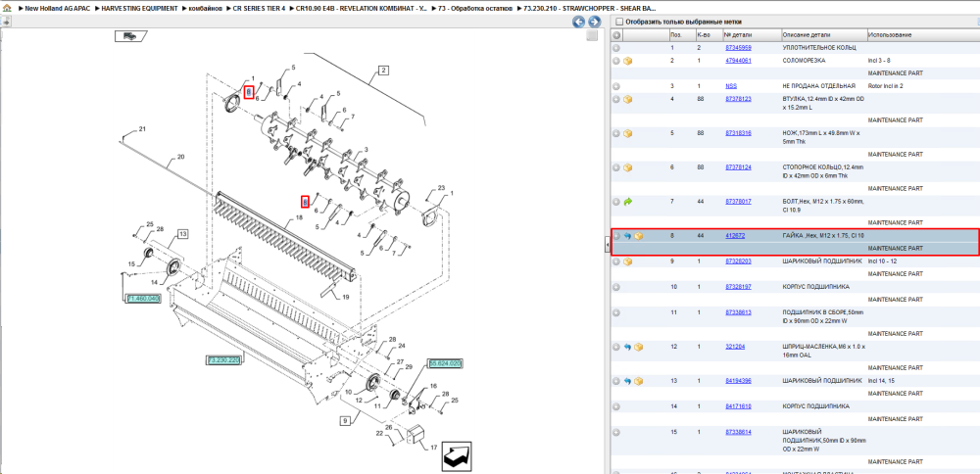Select description 'СОЛОМОРЕЗКА' row text
Image resolution: width=980 pixels, height=474 pixels.
[804, 61]
